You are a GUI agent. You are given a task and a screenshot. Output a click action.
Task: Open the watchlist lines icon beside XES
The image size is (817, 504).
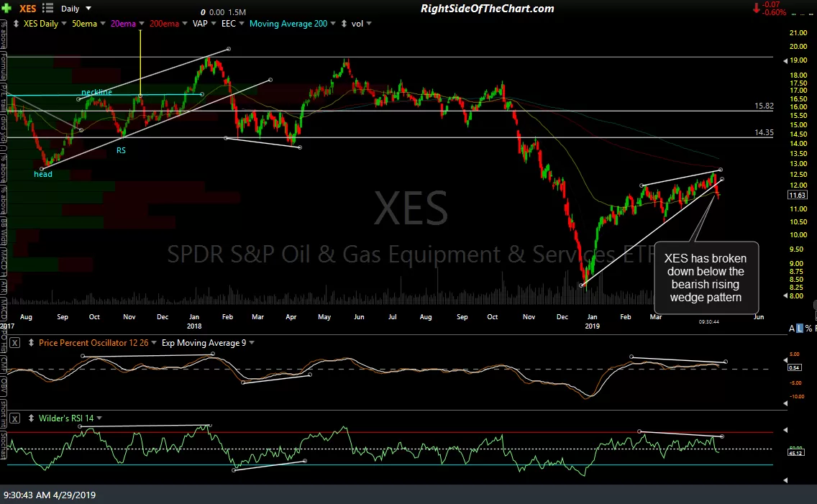coord(47,8)
